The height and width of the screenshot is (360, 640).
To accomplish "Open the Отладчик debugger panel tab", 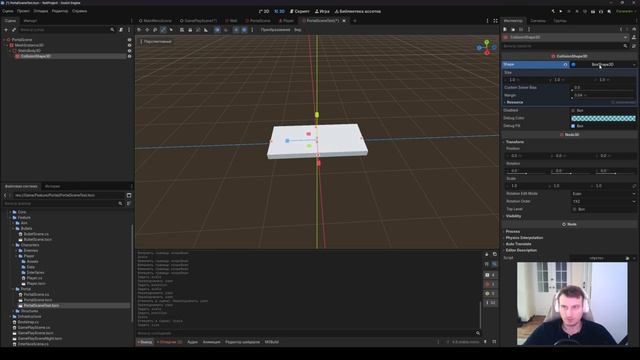I will (x=169, y=342).
